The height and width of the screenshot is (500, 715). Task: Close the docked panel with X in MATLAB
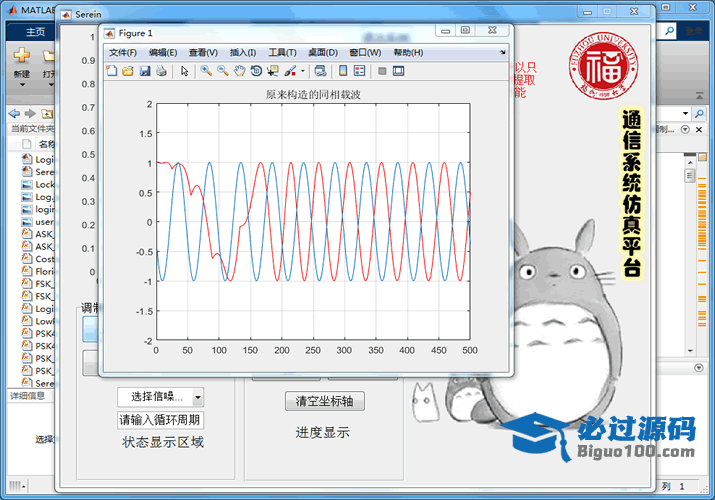pyautogui.click(x=699, y=129)
